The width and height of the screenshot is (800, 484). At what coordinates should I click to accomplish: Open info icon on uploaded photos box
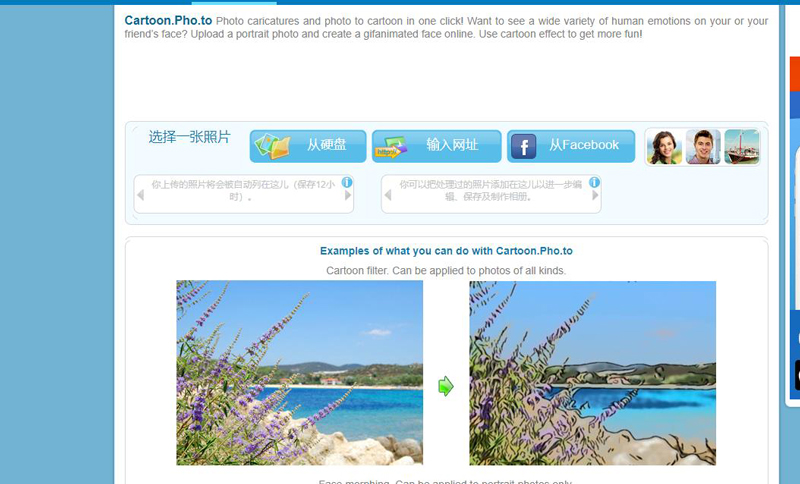pos(347,182)
